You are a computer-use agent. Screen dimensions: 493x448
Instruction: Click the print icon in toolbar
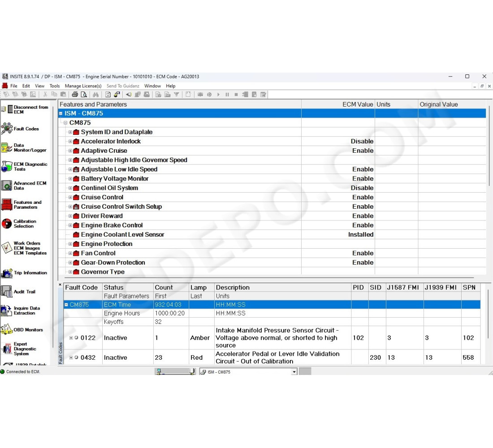75,95
